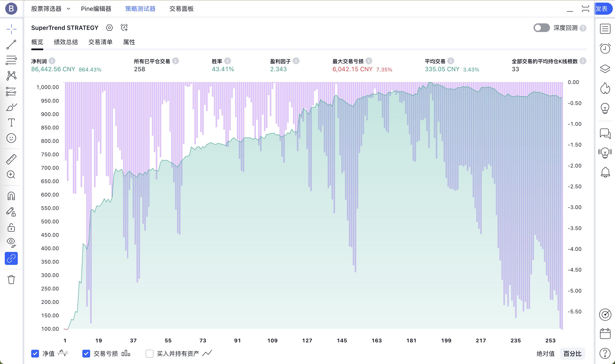Open the object tree layers panel
Viewport: 615px width, 364px height.
tap(605, 68)
